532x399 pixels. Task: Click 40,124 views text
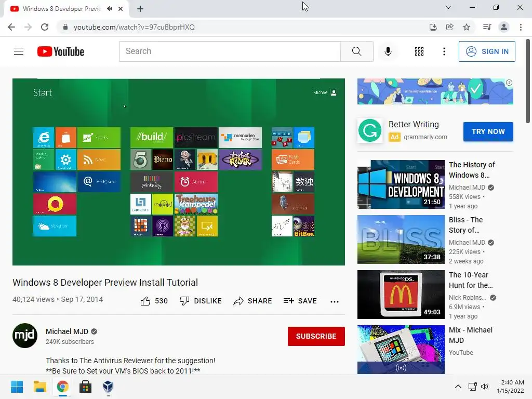pyautogui.click(x=33, y=299)
